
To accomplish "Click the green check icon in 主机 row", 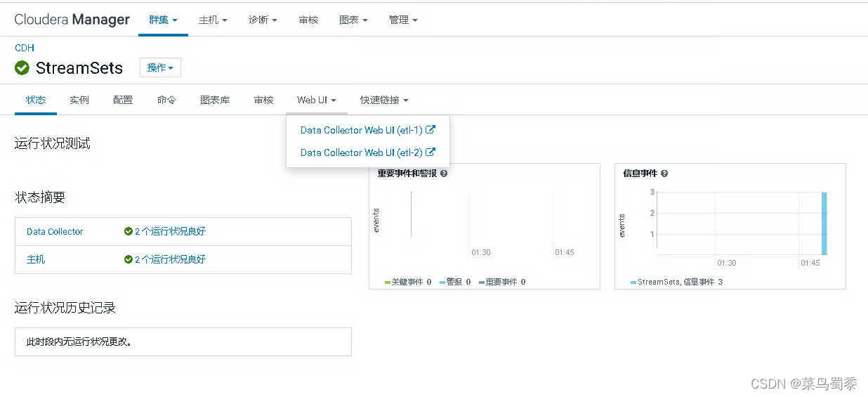I will [129, 259].
